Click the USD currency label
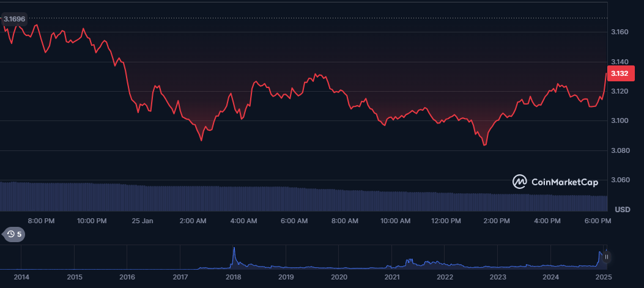This screenshot has width=644, height=288. [622, 210]
